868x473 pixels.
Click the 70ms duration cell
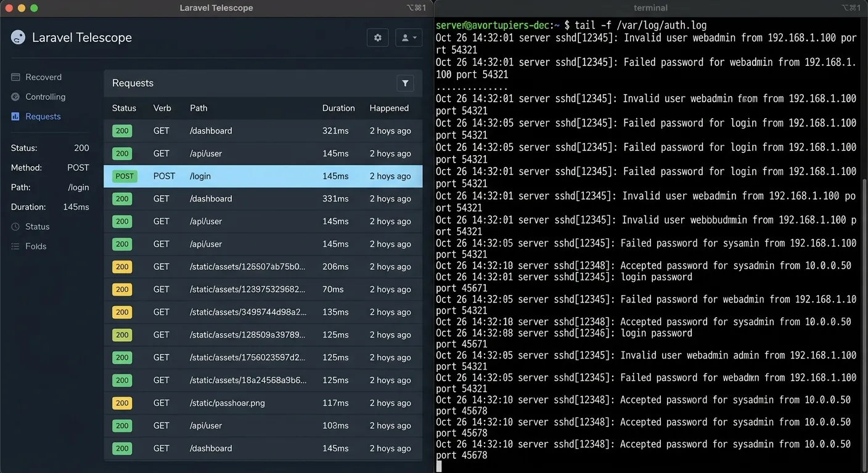(x=333, y=289)
